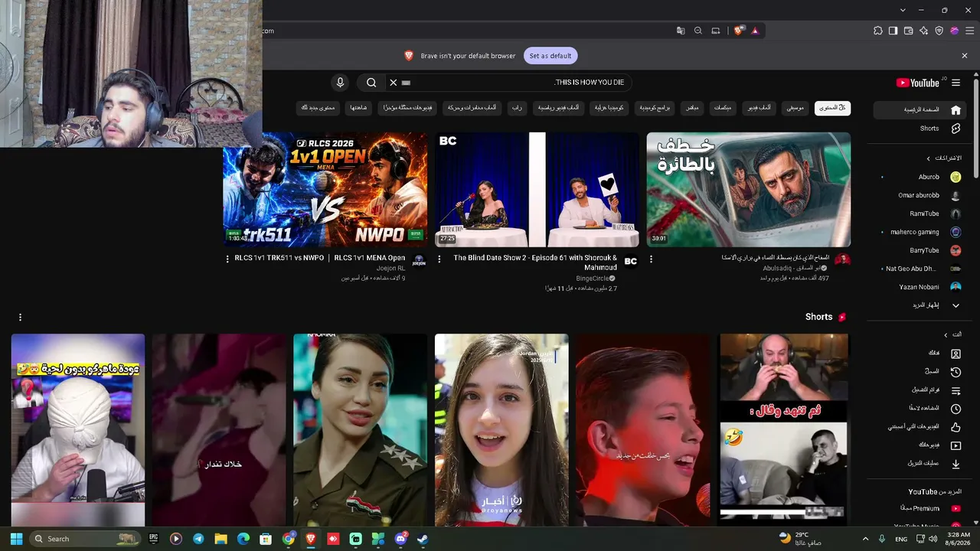The image size is (980, 551).
Task: Open the Windows Start menu
Action: point(16,539)
